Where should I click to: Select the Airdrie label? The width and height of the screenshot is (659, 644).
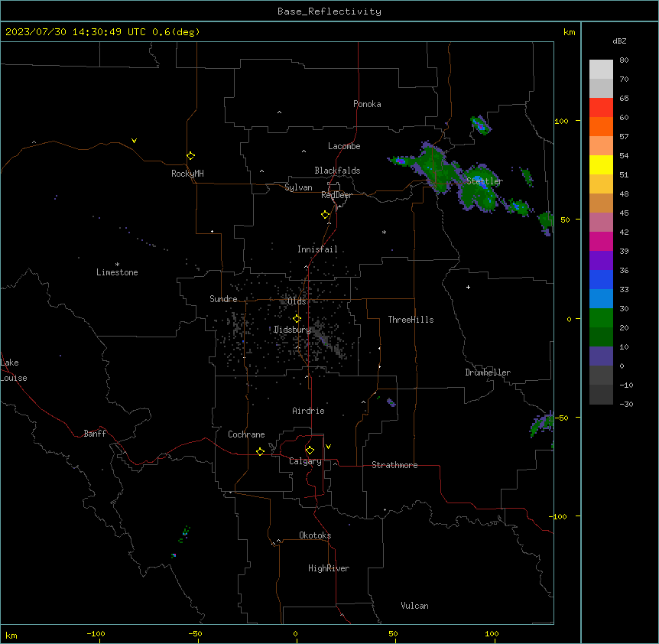(x=309, y=411)
